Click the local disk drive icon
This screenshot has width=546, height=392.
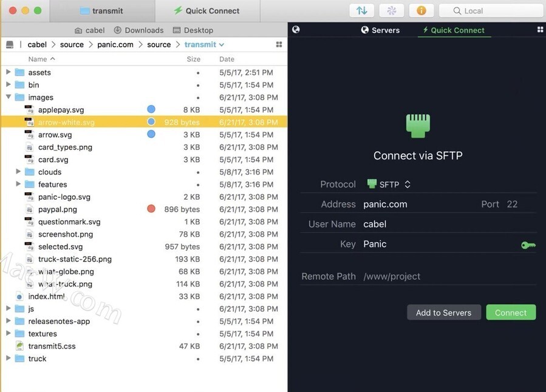point(10,44)
